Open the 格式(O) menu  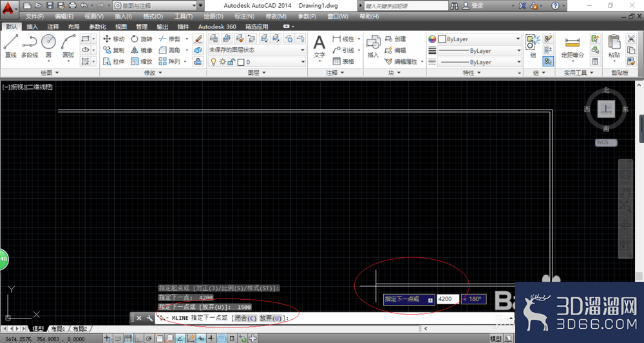point(153,17)
